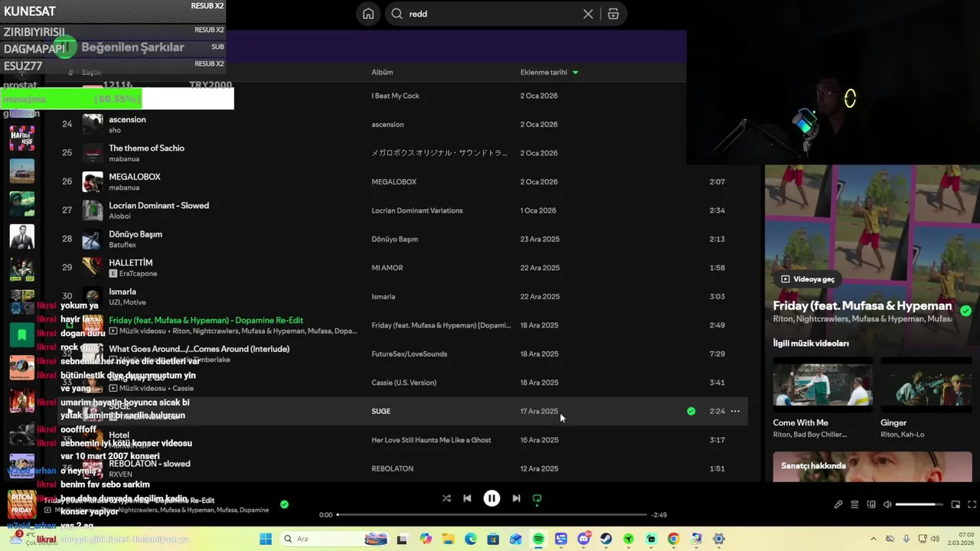Open album link 'FutureSex/LoveSounds'

pyautogui.click(x=410, y=354)
